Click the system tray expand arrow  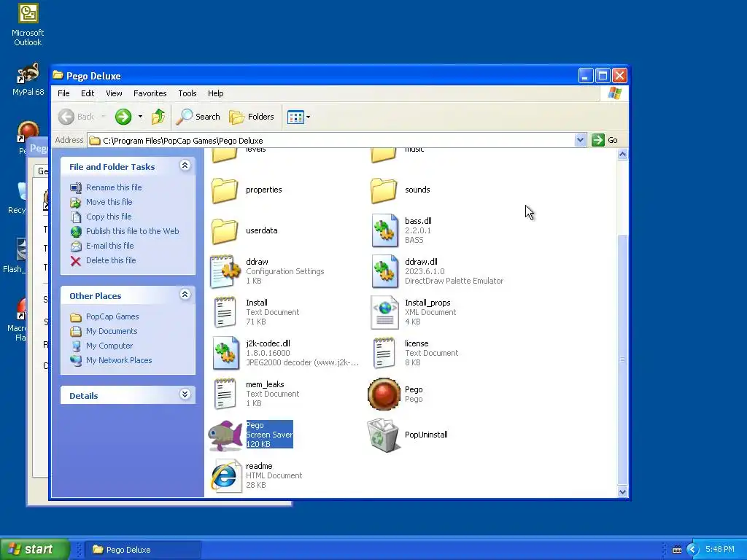point(692,550)
